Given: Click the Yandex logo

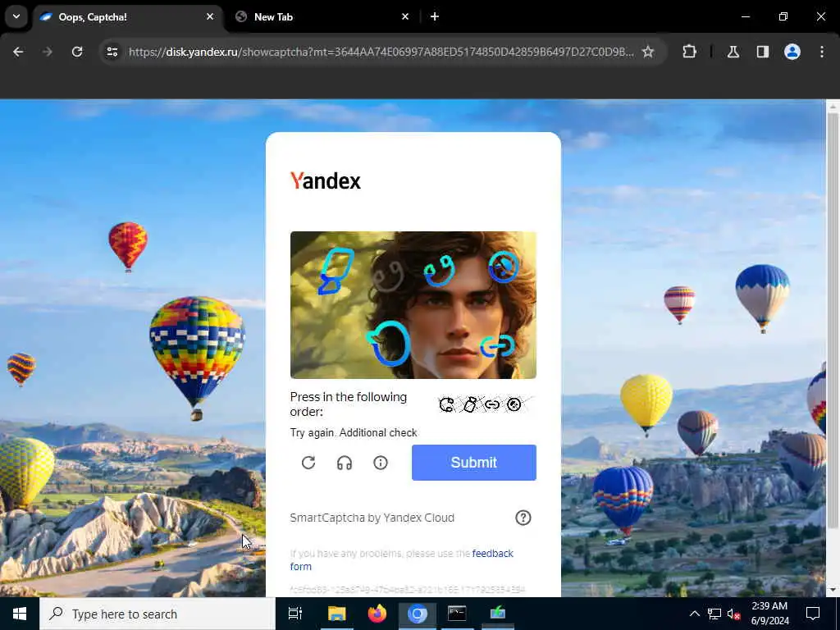Looking at the screenshot, I should pyautogui.click(x=325, y=181).
